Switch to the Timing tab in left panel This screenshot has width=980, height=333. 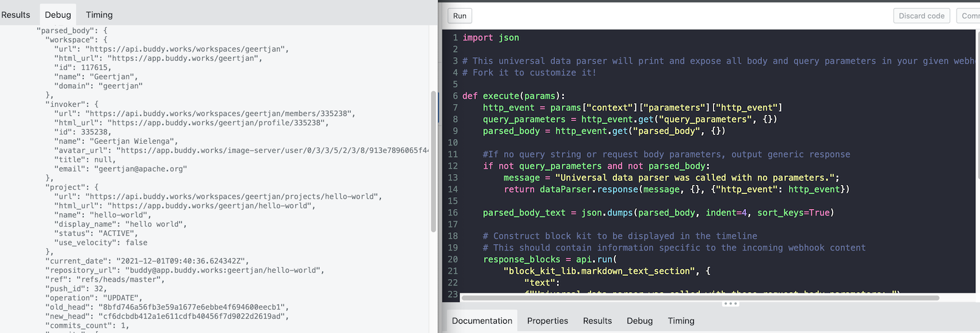(99, 15)
